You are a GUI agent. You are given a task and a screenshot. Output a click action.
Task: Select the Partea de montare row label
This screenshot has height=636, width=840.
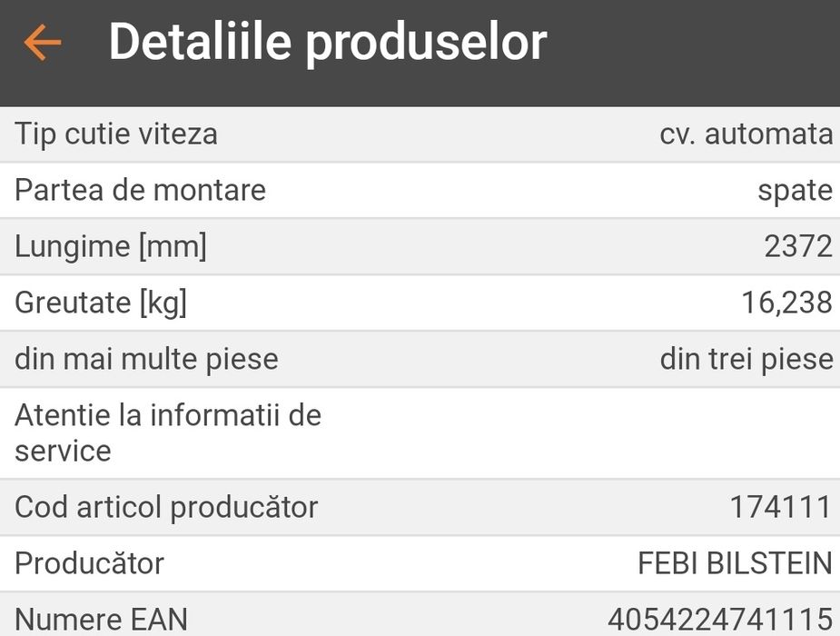click(x=140, y=191)
